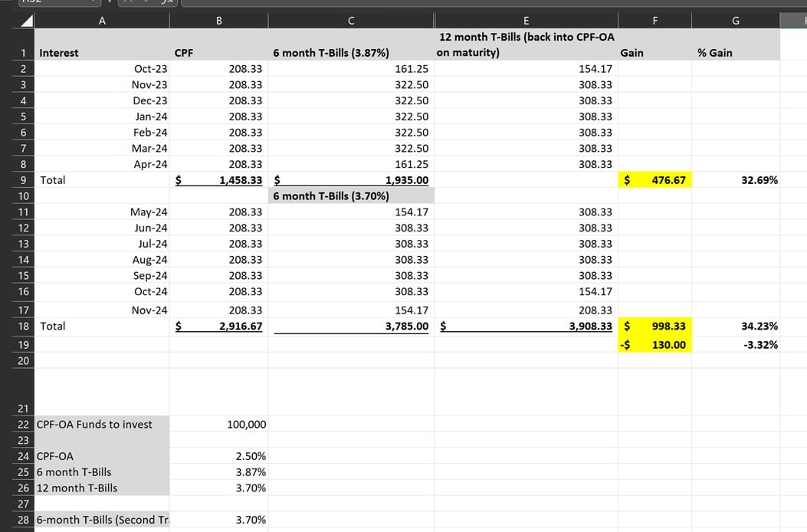This screenshot has height=532, width=807.
Task: Click '12 month T-Bills (back into CPF-OA' header
Action: (x=526, y=44)
